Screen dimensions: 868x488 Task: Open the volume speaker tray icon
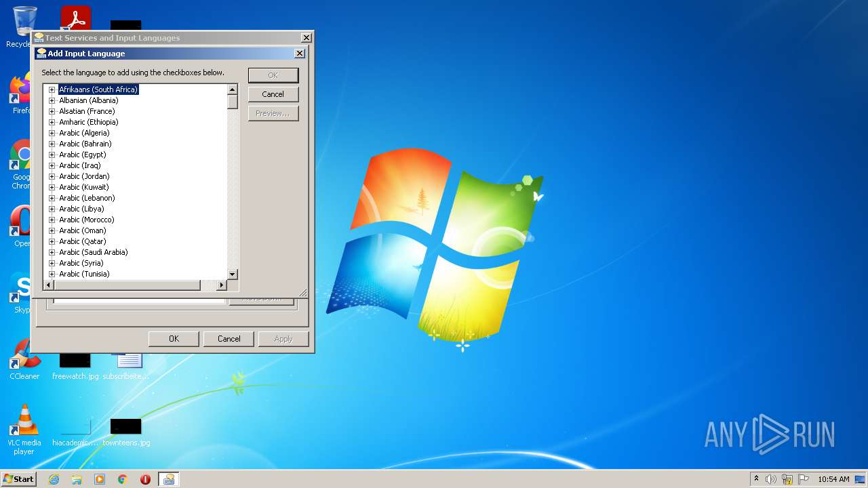point(771,479)
